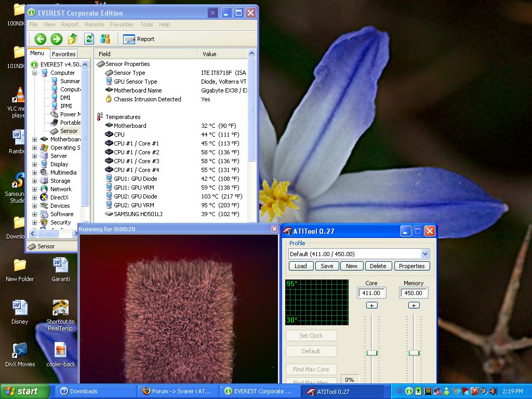Image resolution: width=532 pixels, height=399 pixels.
Task: Click the tree panel's left scroll arrow
Action: coord(33,233)
